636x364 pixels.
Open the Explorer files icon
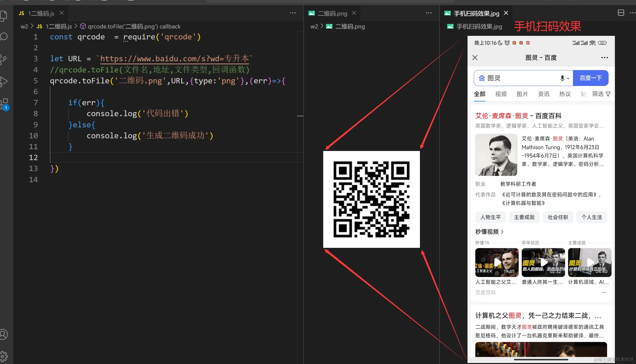(x=4, y=16)
